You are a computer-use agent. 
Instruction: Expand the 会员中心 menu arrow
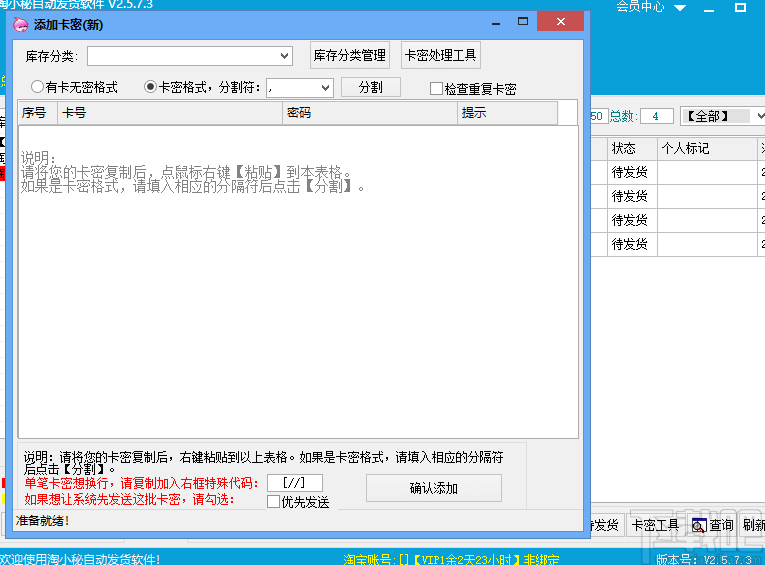[x=680, y=7]
